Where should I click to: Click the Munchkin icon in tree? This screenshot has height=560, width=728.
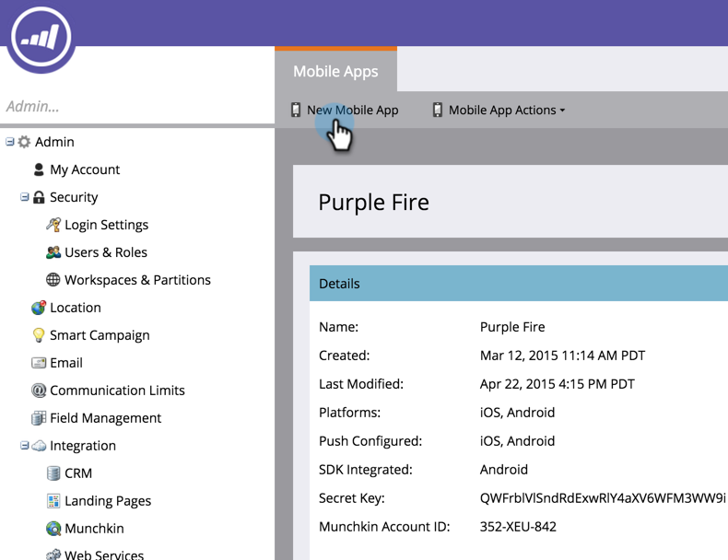(x=53, y=529)
